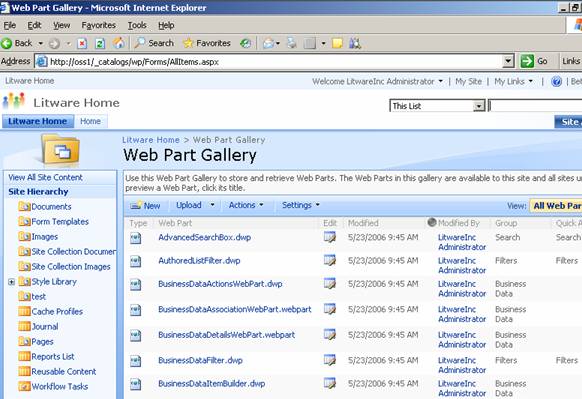Open the View menu
582x399 pixels.
click(61, 25)
